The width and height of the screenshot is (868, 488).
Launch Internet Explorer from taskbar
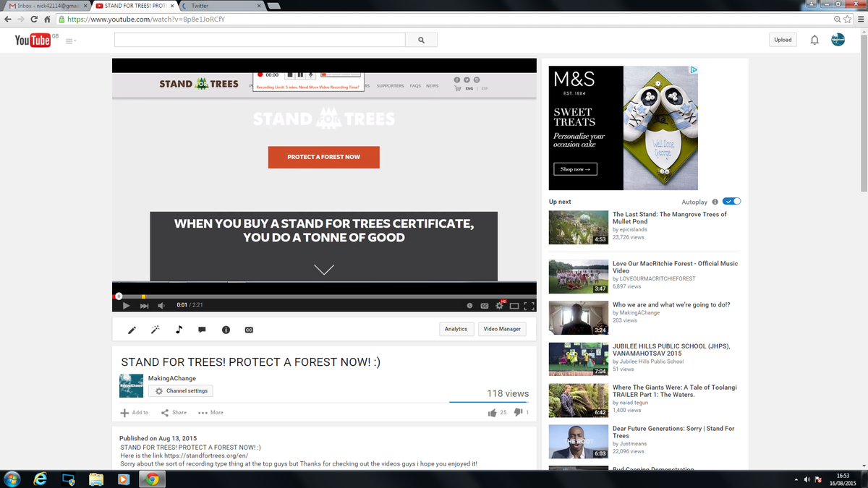pos(41,479)
